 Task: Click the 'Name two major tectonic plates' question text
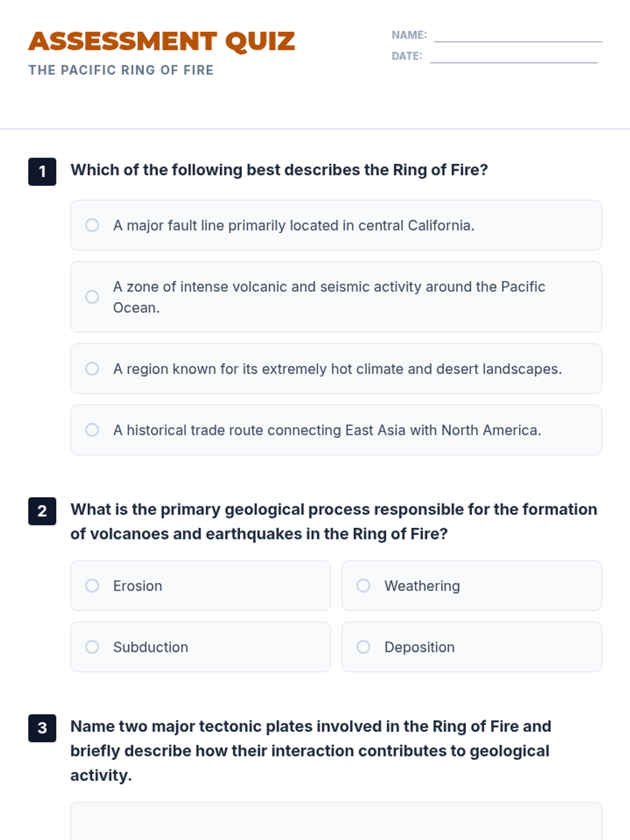tap(311, 751)
